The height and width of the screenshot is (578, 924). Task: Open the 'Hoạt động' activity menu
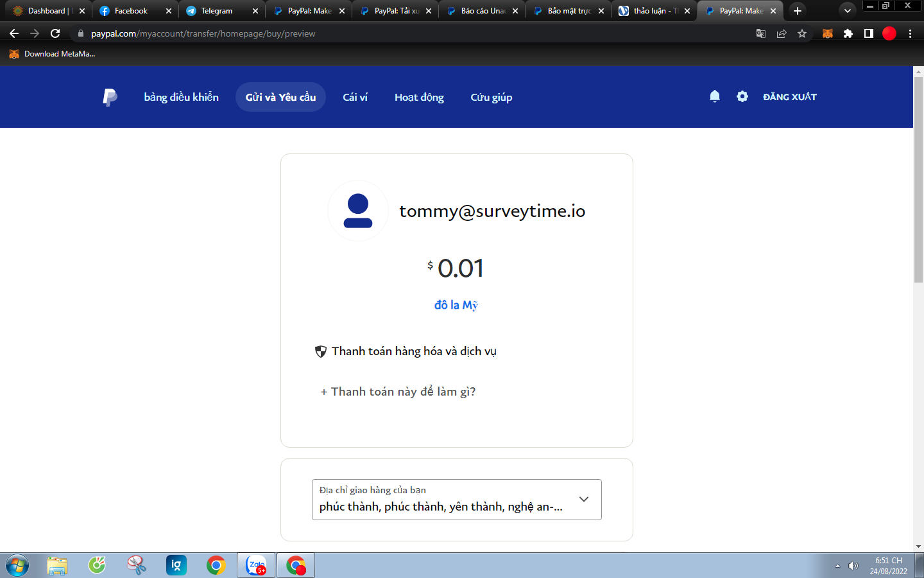pyautogui.click(x=419, y=97)
